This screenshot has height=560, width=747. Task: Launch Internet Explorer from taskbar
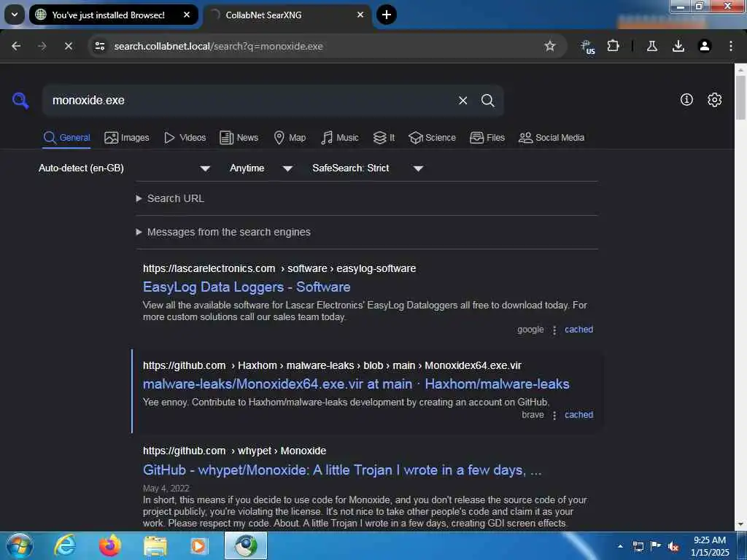pos(64,545)
